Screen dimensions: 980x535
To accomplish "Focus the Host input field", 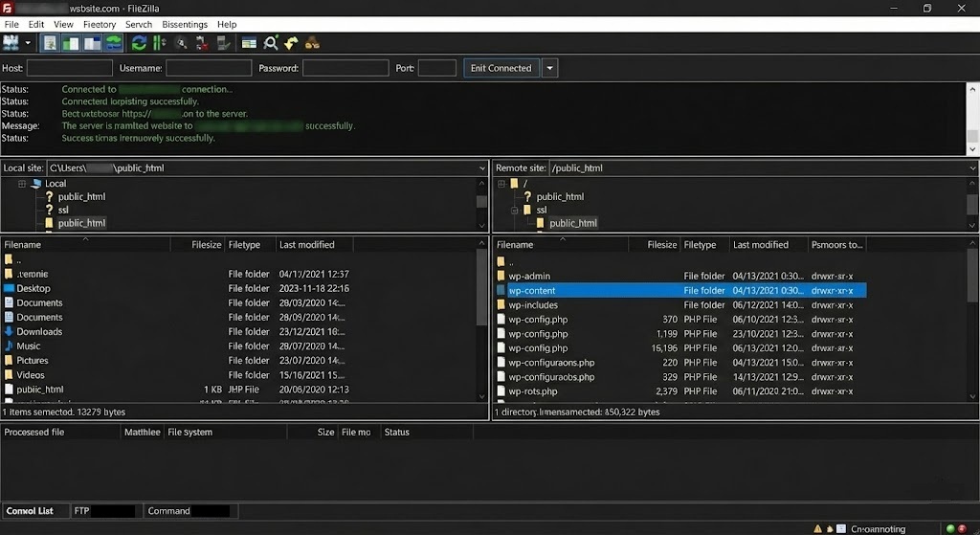I will [x=69, y=68].
